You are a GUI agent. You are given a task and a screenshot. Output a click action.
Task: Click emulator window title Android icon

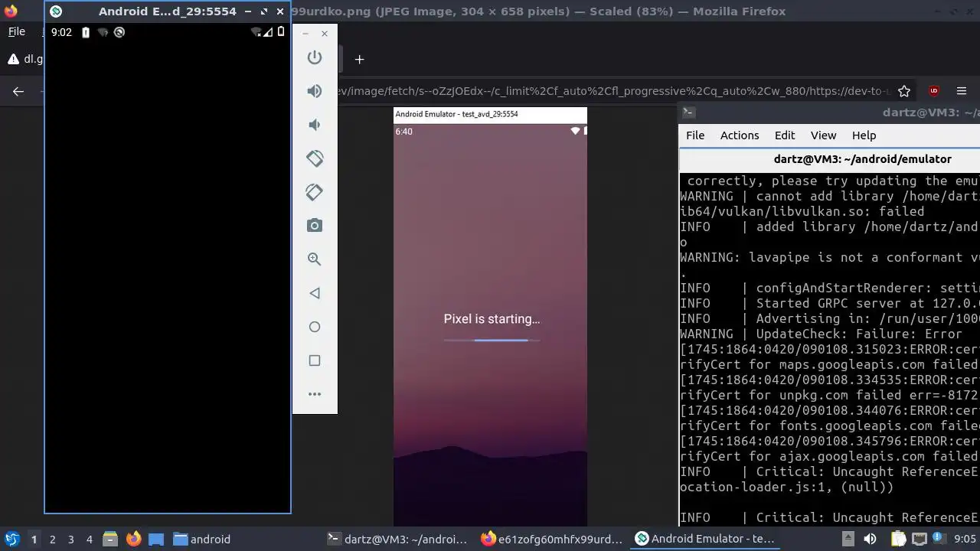pyautogui.click(x=56, y=11)
